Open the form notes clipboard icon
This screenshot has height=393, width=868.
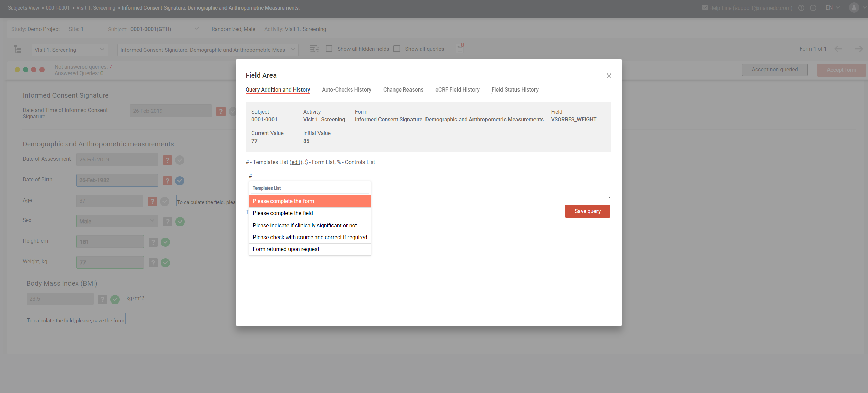(x=460, y=49)
